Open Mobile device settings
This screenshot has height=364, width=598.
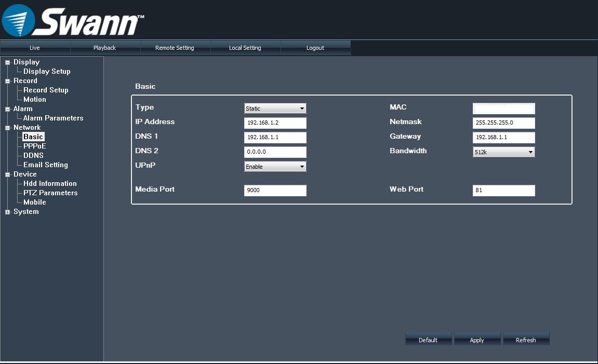pyautogui.click(x=35, y=202)
